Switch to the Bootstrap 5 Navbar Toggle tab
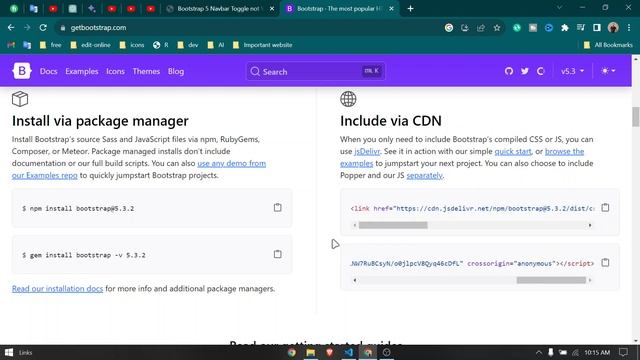The height and width of the screenshot is (360, 640). point(218,9)
